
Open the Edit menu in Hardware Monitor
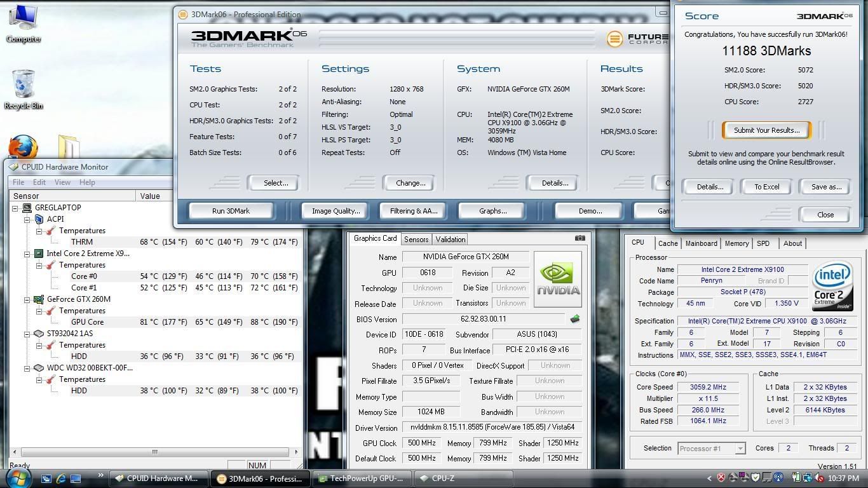point(39,182)
